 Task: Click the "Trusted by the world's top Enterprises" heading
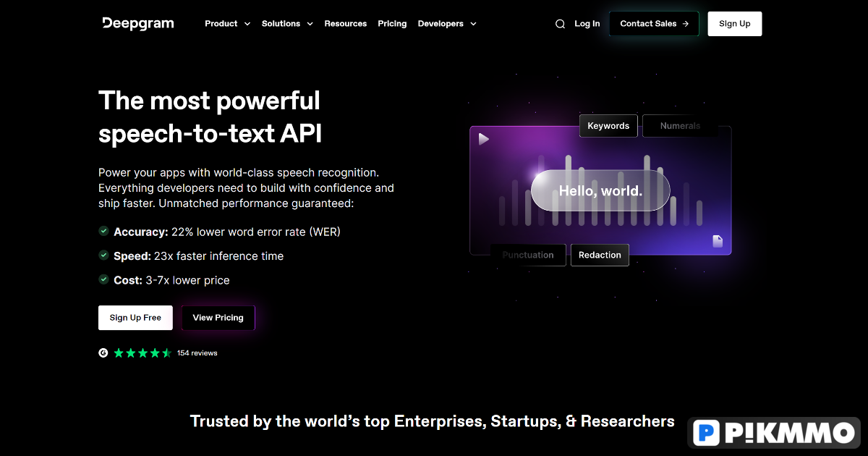pyautogui.click(x=433, y=421)
